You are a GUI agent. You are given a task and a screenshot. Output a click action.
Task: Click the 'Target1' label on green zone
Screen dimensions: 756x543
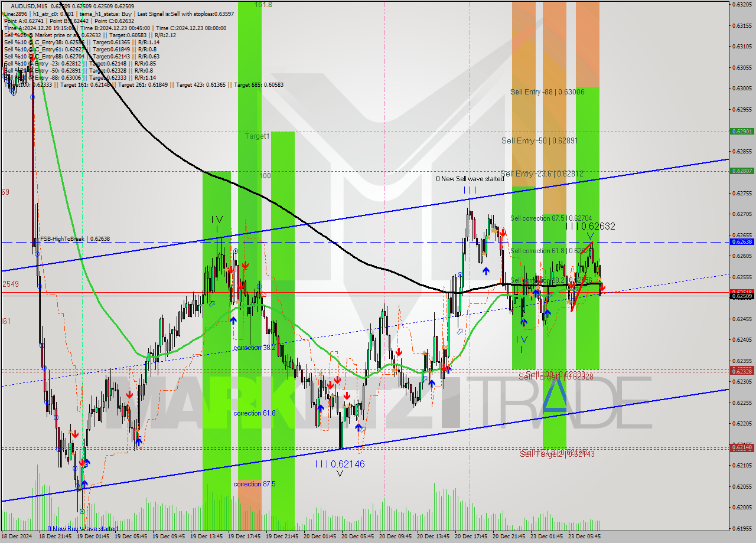(x=258, y=136)
